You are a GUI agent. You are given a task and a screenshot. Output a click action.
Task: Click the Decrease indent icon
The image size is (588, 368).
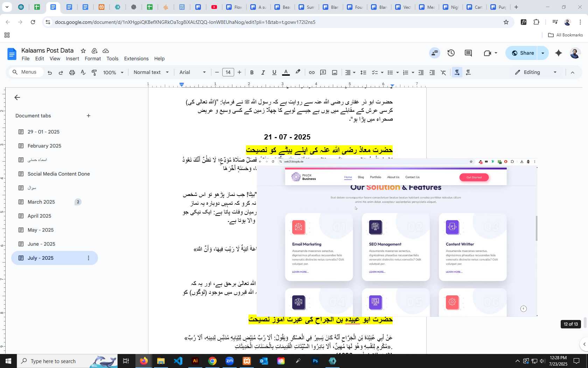[x=421, y=73]
